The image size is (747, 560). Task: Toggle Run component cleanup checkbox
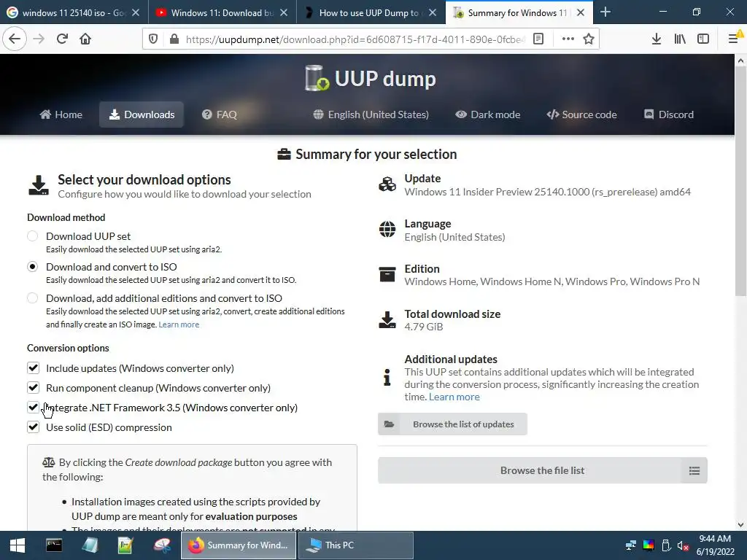click(33, 388)
